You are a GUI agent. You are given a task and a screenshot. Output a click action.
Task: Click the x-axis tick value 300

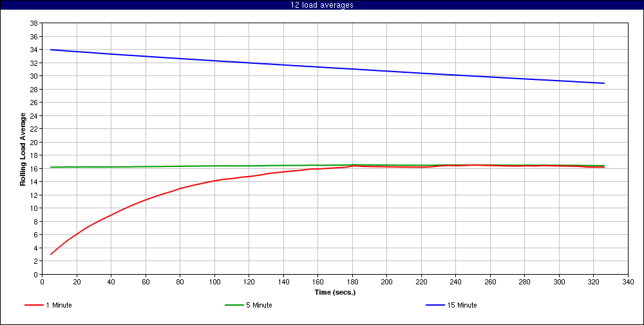tap(559, 282)
